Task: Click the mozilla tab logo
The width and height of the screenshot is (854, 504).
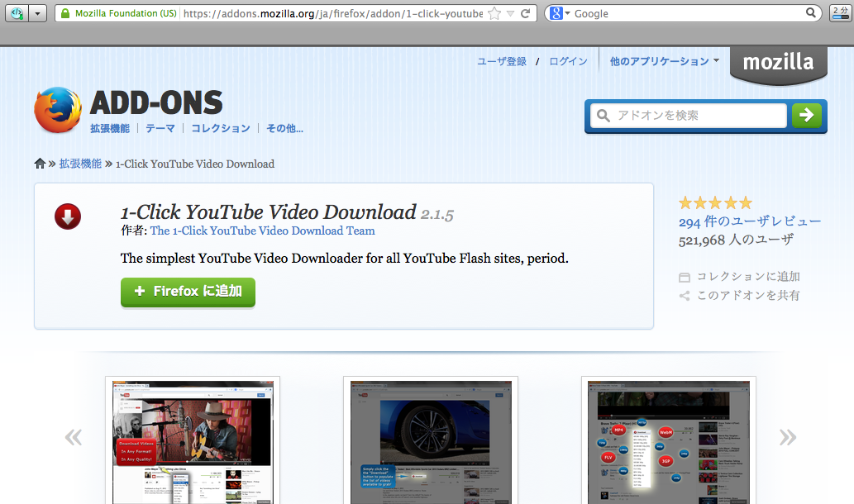Action: [x=778, y=64]
